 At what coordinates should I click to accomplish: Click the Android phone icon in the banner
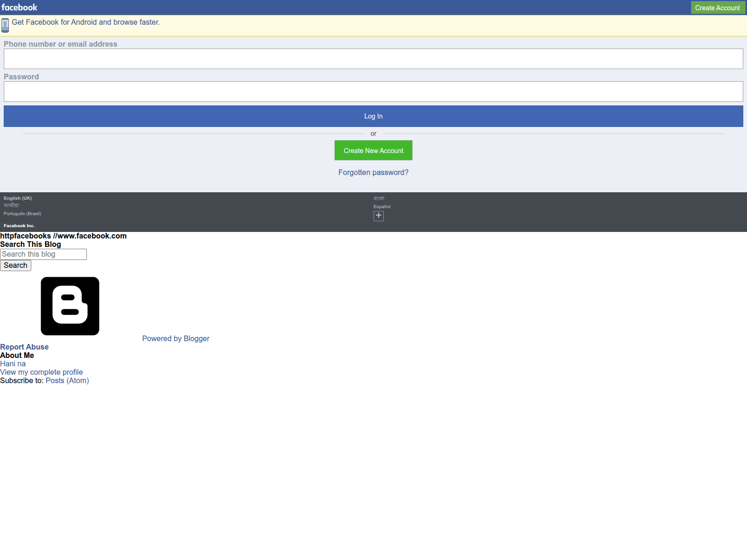pyautogui.click(x=5, y=25)
